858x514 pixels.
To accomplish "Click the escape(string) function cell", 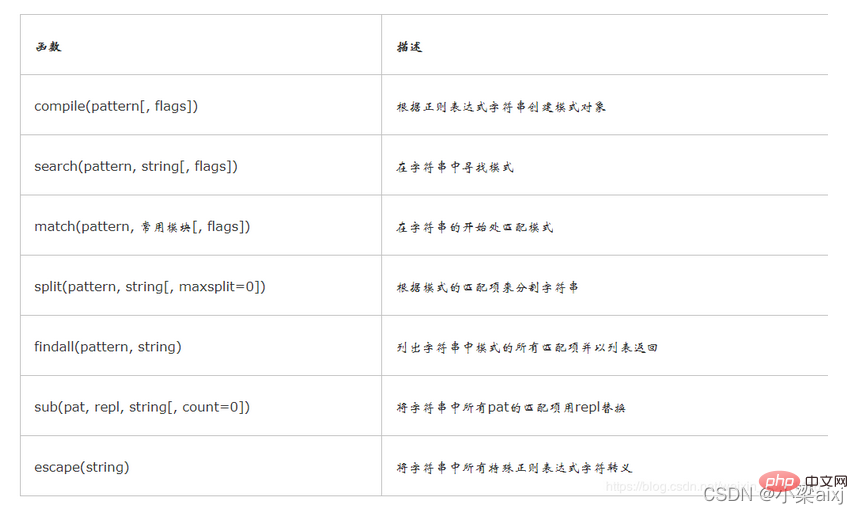I will (x=201, y=466).
